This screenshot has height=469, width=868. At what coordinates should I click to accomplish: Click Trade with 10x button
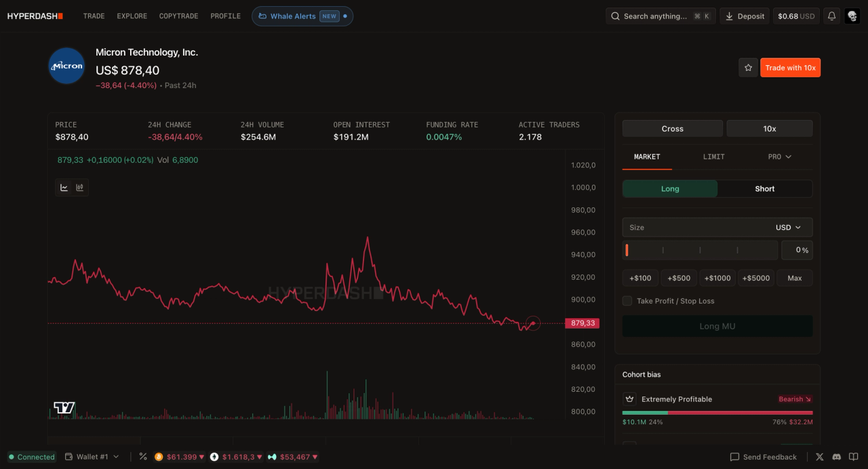[x=790, y=68]
